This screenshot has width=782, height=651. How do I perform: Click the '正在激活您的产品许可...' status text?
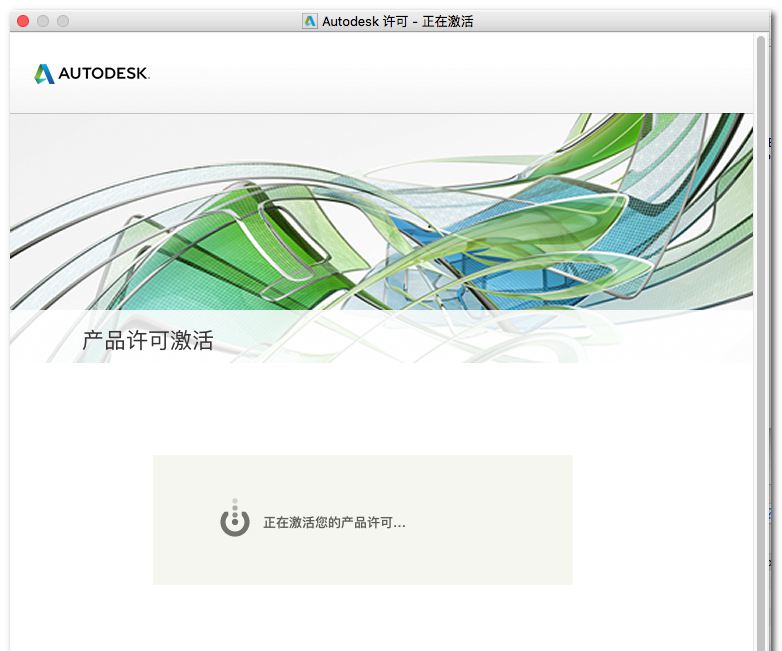click(334, 523)
